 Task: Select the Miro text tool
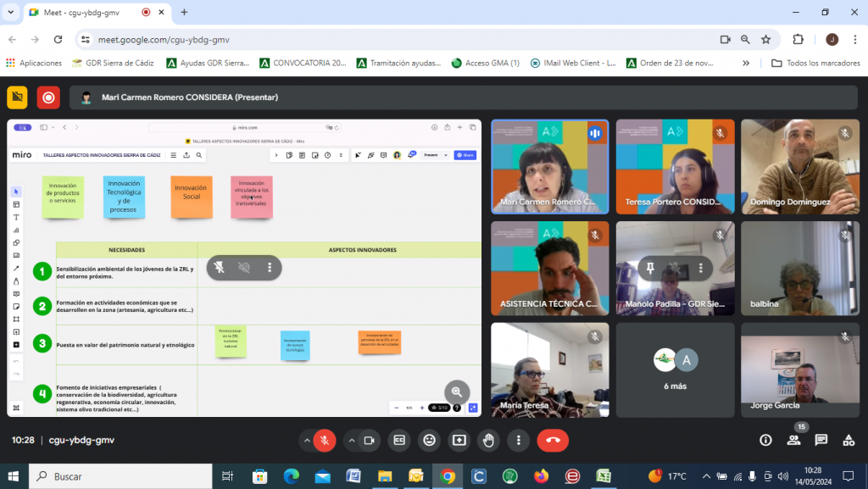16,218
